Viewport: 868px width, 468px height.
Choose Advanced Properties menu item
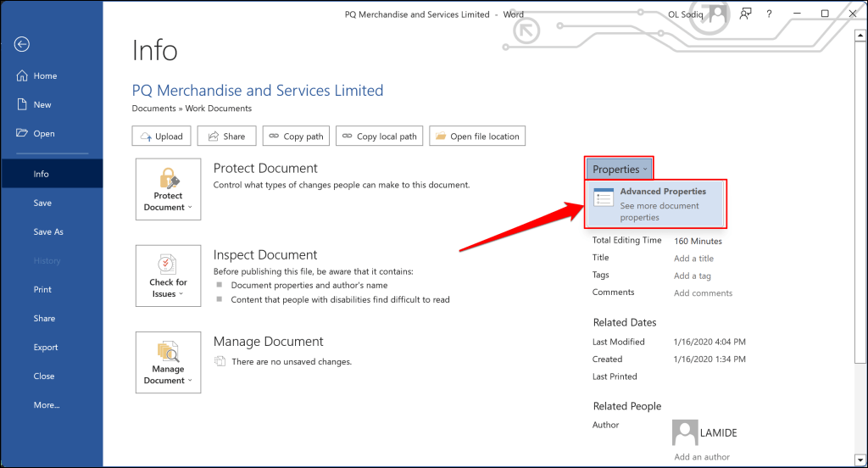point(656,203)
